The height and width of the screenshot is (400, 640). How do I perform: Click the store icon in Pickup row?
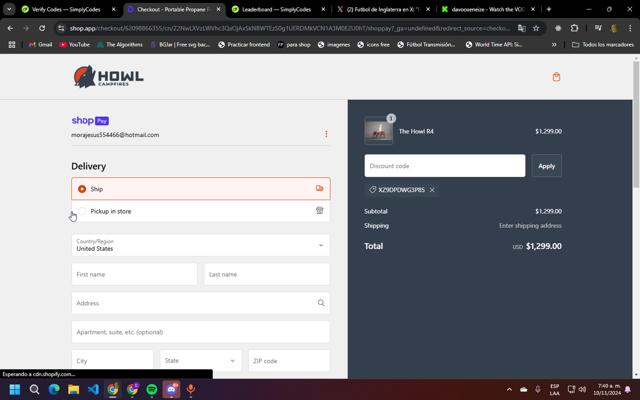(320, 211)
